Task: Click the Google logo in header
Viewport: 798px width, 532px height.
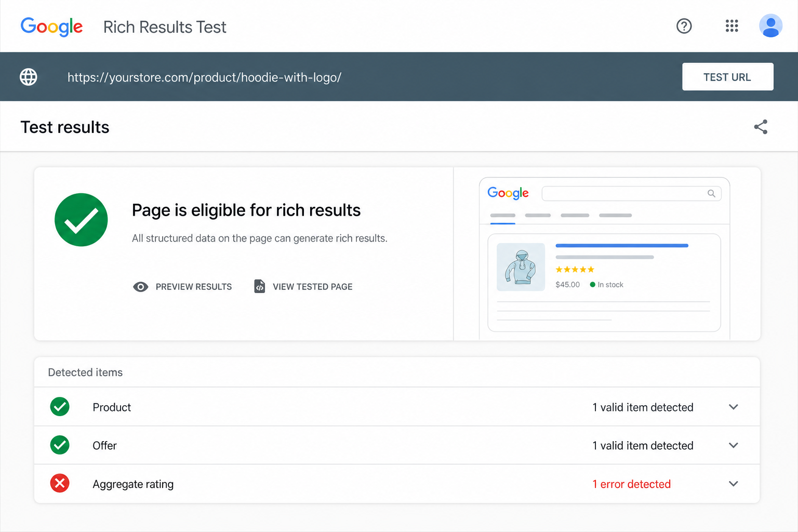Action: [51, 26]
